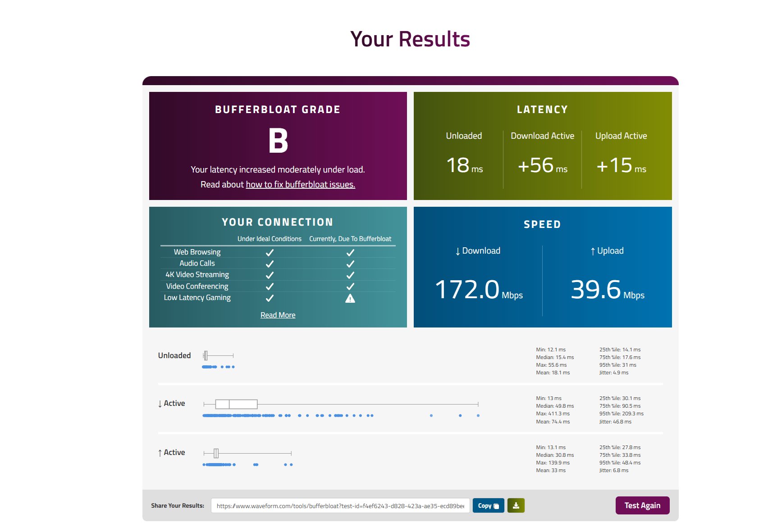Click the Audio Calls bufferbloat checkmark
The width and height of the screenshot is (768, 532).
pos(351,264)
